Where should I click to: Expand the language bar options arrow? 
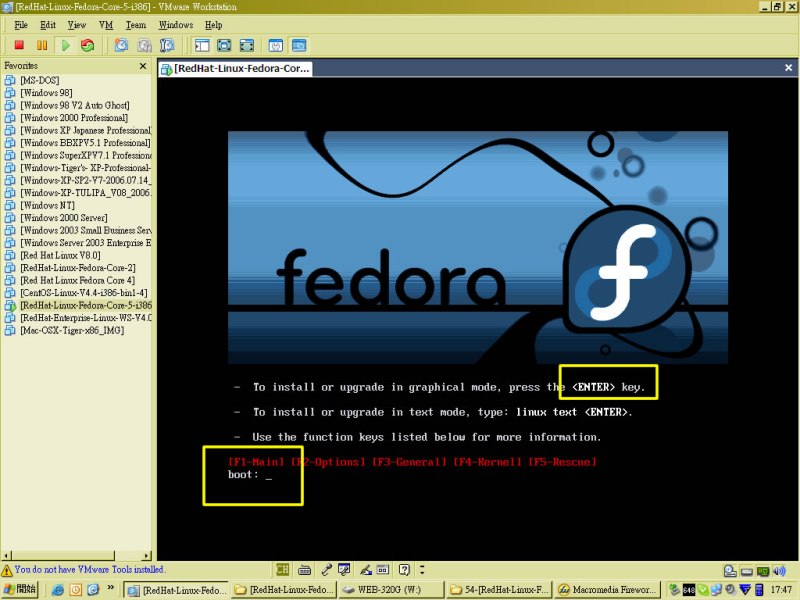(422, 569)
